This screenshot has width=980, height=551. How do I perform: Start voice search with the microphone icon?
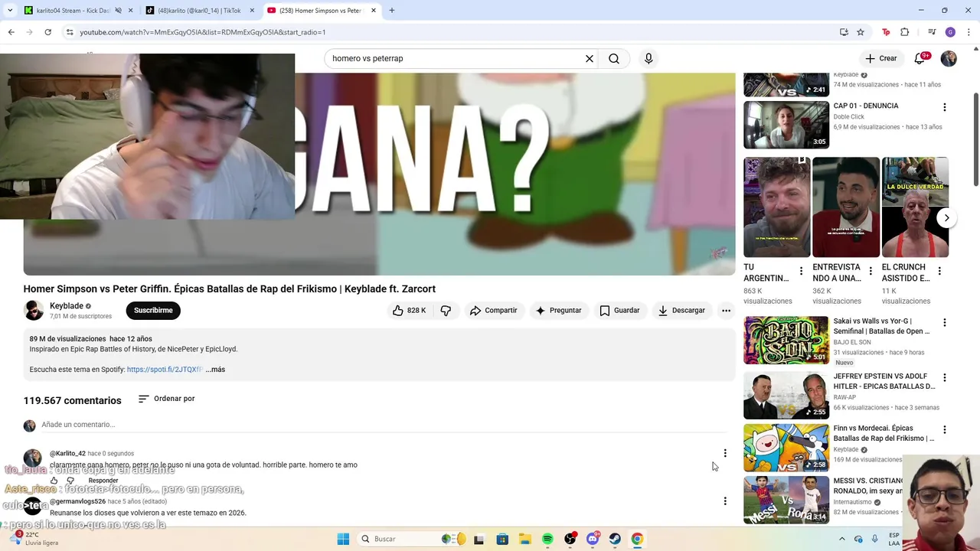pos(648,58)
